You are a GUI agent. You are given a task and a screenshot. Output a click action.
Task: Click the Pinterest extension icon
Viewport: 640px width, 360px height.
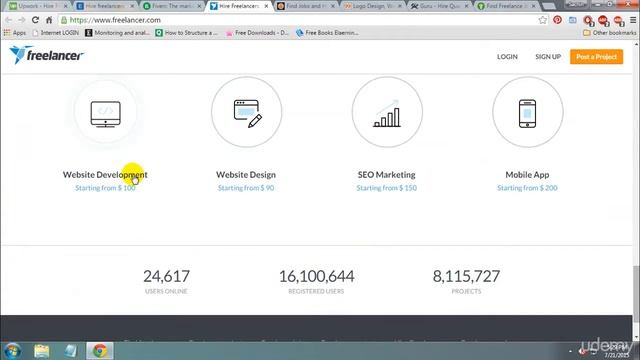coord(558,20)
